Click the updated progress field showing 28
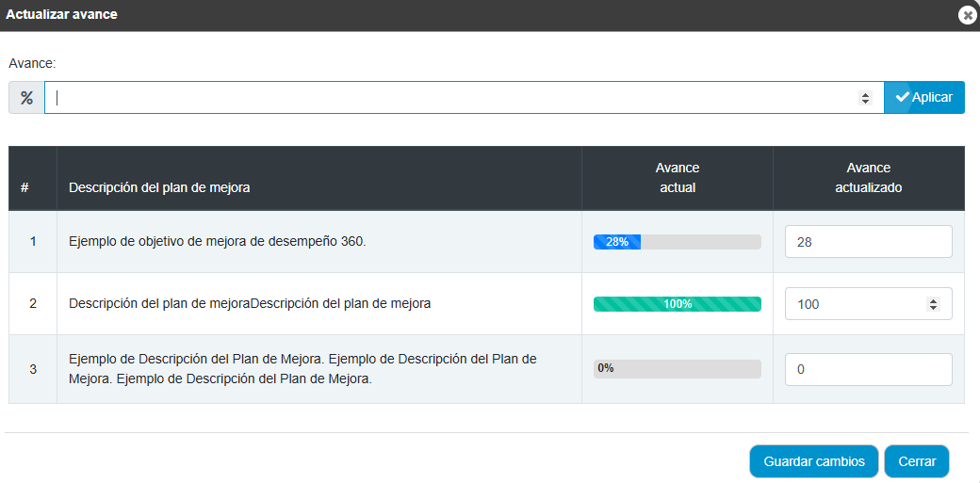The image size is (980, 483). [868, 242]
